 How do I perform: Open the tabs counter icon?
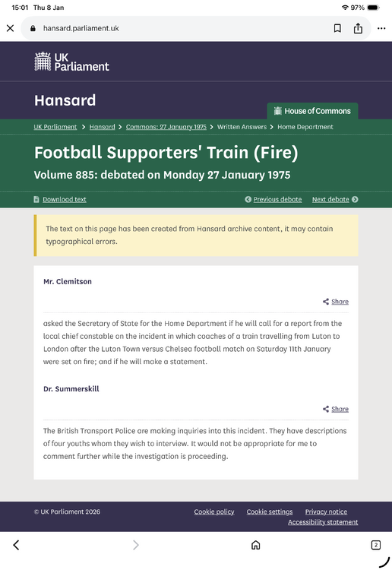tap(375, 545)
